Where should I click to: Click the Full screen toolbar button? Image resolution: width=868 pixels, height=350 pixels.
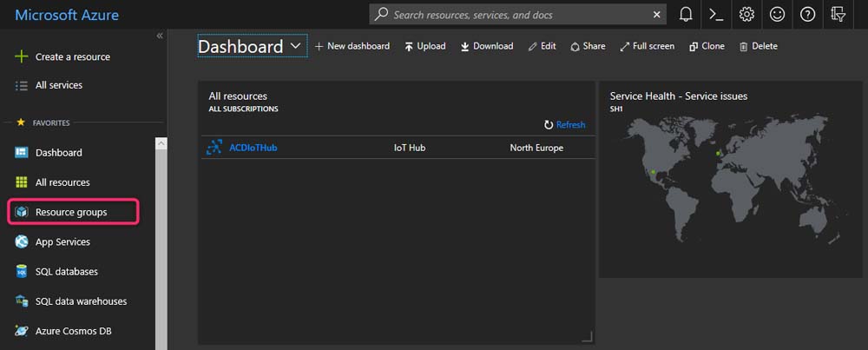pyautogui.click(x=647, y=46)
